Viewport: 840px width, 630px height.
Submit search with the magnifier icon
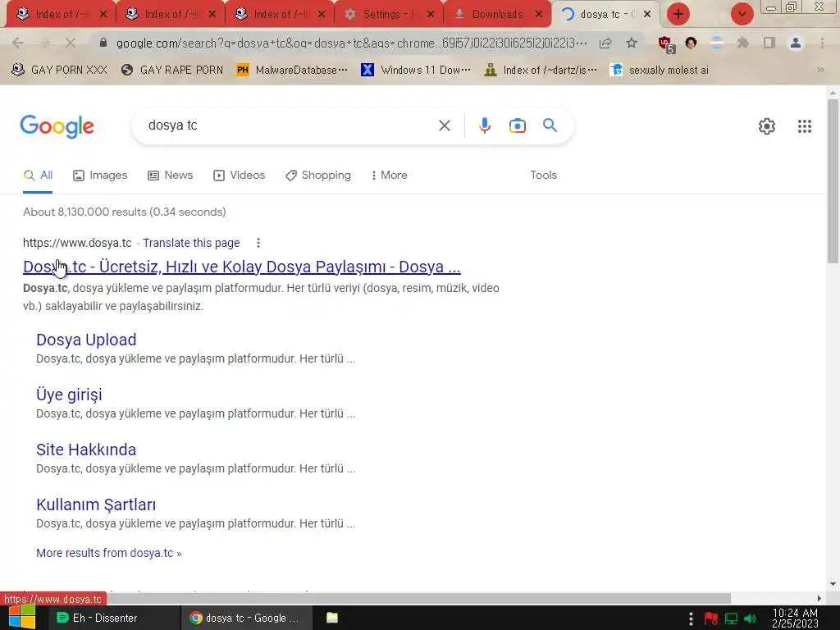[x=550, y=126]
